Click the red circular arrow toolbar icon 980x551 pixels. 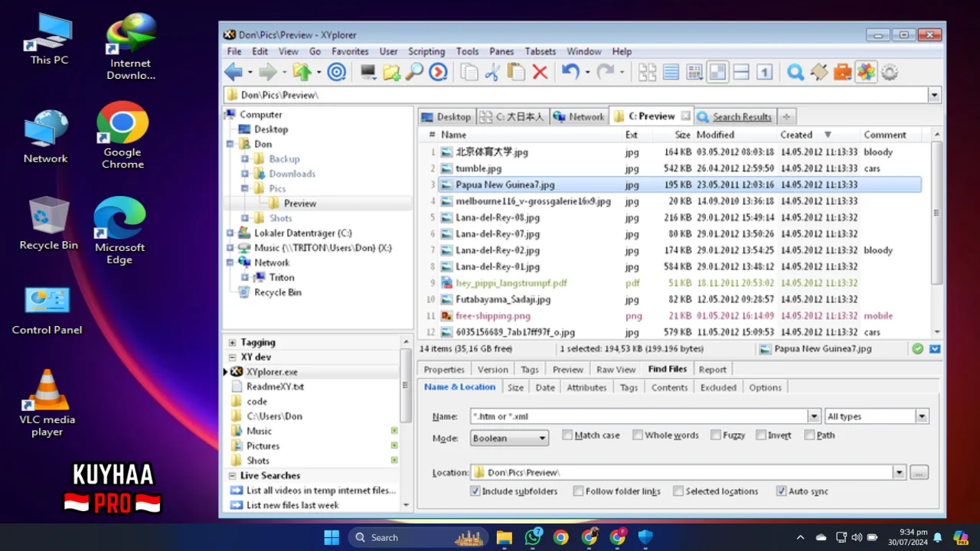(438, 72)
